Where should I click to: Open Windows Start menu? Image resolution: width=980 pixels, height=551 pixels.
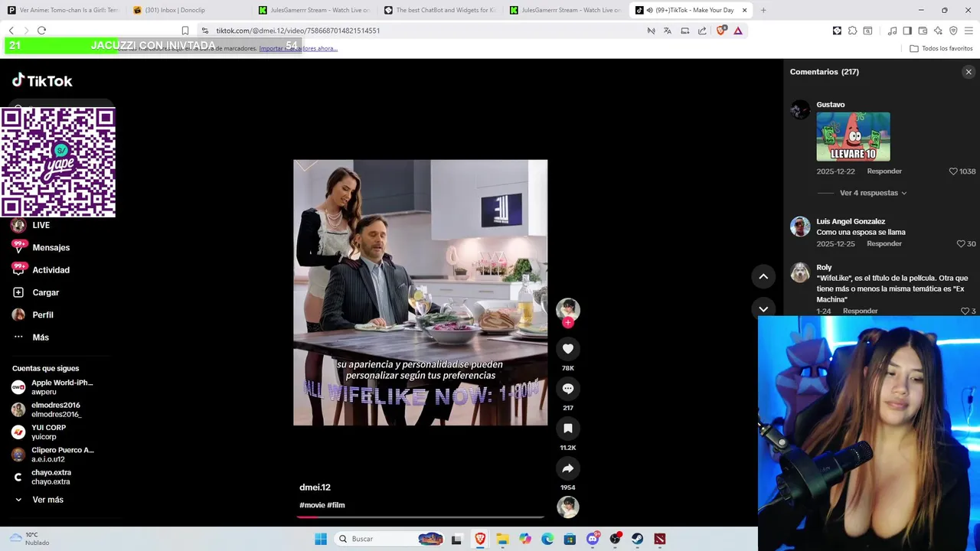tap(321, 539)
